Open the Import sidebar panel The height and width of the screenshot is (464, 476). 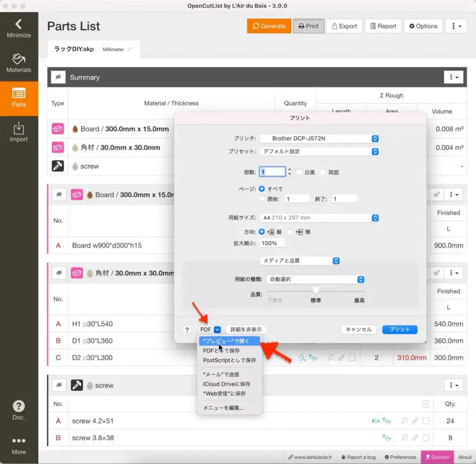click(x=19, y=133)
